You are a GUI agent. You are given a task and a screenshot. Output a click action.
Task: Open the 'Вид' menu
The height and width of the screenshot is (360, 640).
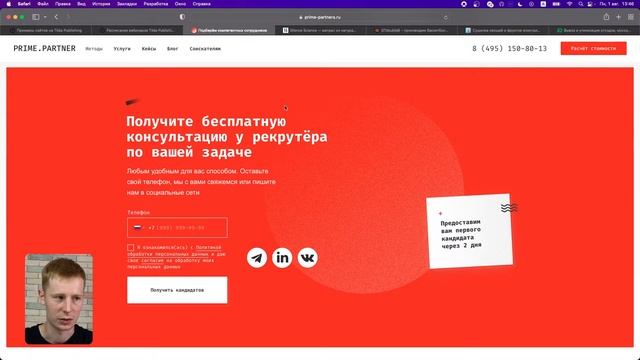point(81,4)
